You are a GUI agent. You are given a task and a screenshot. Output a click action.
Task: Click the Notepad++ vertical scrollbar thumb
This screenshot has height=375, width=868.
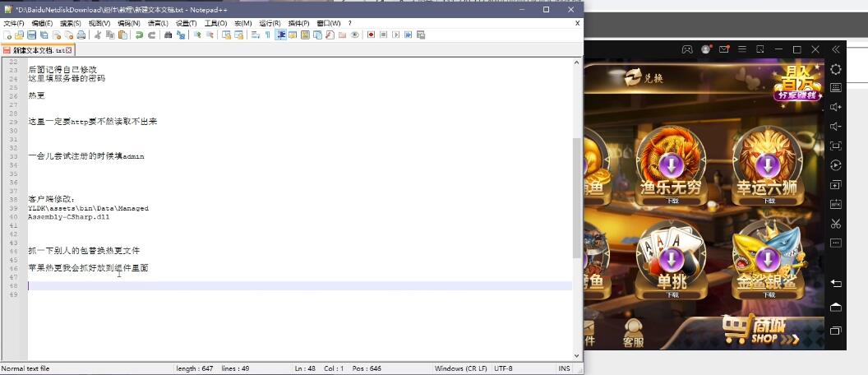pyautogui.click(x=577, y=198)
